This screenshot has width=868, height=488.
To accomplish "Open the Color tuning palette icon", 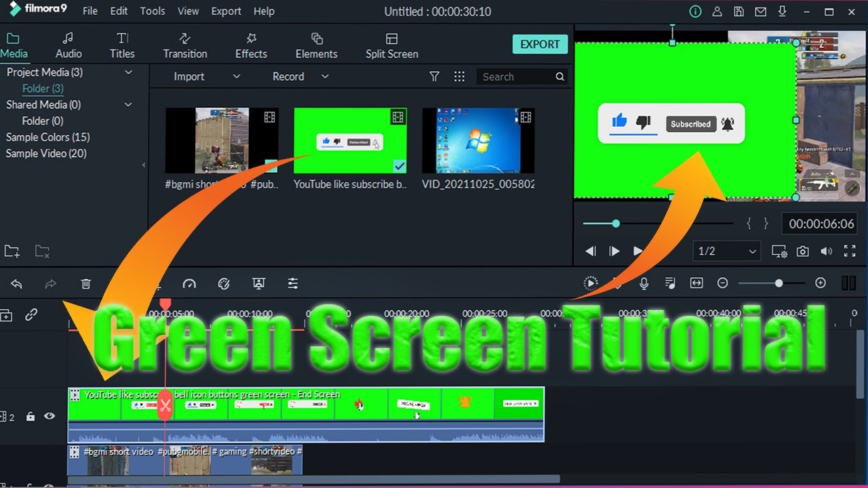I will 224,283.
